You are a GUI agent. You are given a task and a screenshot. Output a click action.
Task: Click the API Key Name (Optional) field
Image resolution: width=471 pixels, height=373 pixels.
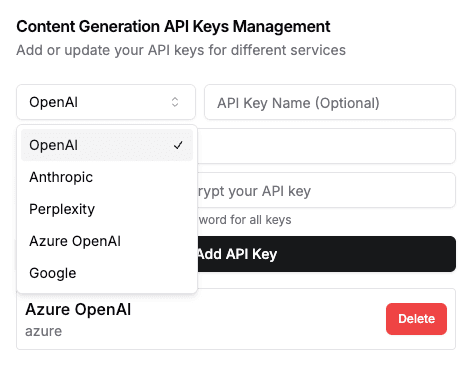pos(330,102)
